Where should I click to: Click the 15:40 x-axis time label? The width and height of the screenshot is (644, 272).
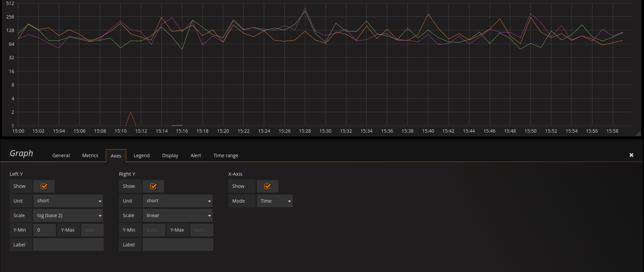click(428, 131)
